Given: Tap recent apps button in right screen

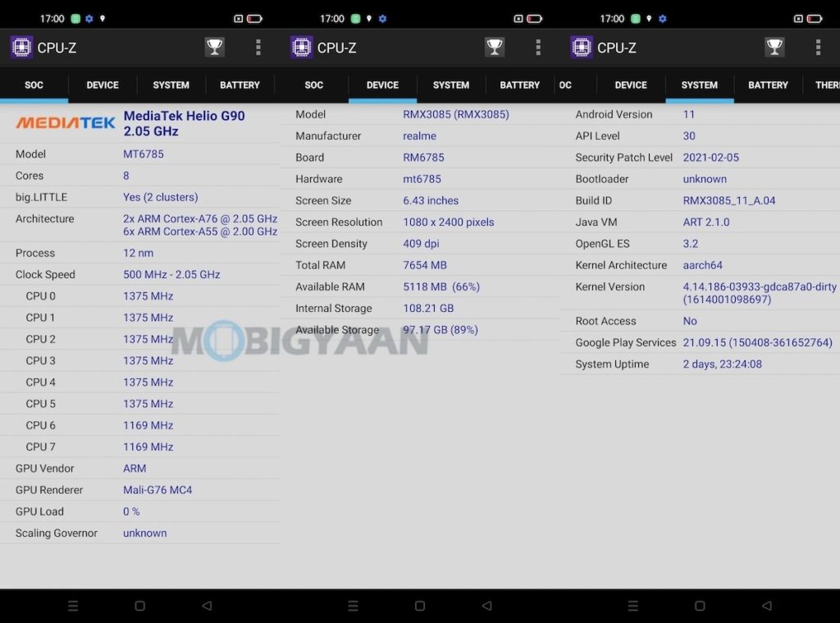Looking at the screenshot, I should pyautogui.click(x=632, y=605).
